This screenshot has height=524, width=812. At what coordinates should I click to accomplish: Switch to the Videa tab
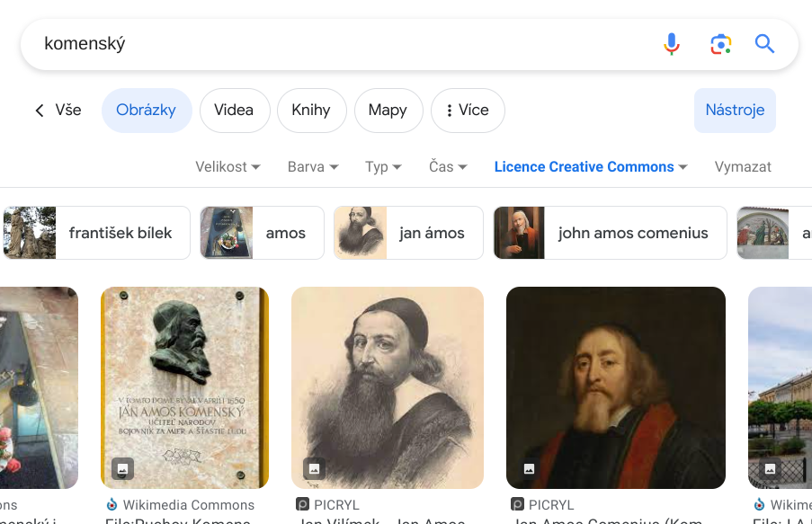pyautogui.click(x=234, y=111)
